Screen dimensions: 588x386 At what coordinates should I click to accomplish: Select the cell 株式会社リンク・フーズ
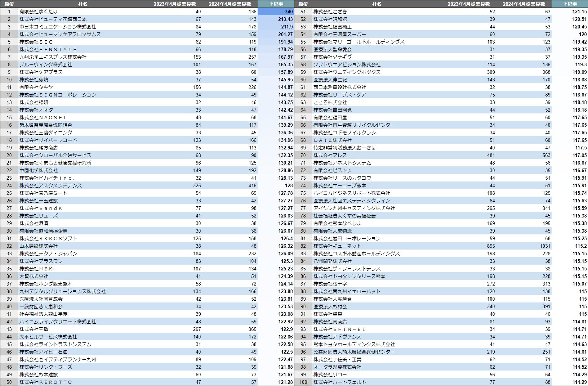click(46, 367)
